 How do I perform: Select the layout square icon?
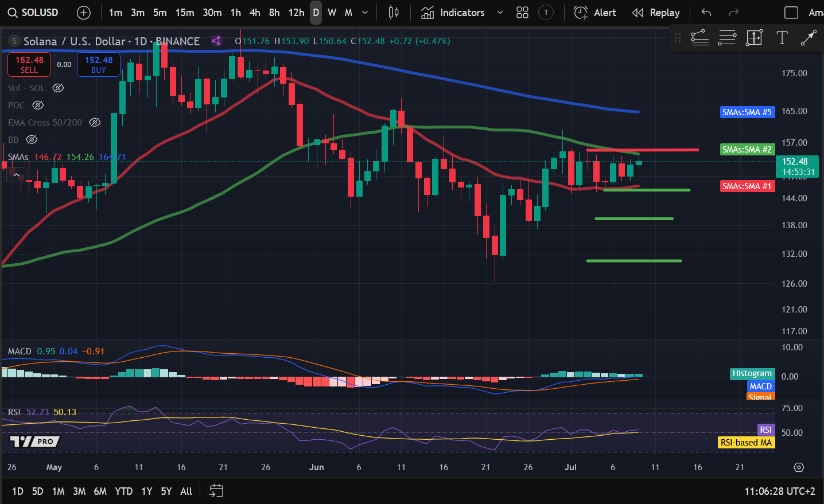pos(791,13)
